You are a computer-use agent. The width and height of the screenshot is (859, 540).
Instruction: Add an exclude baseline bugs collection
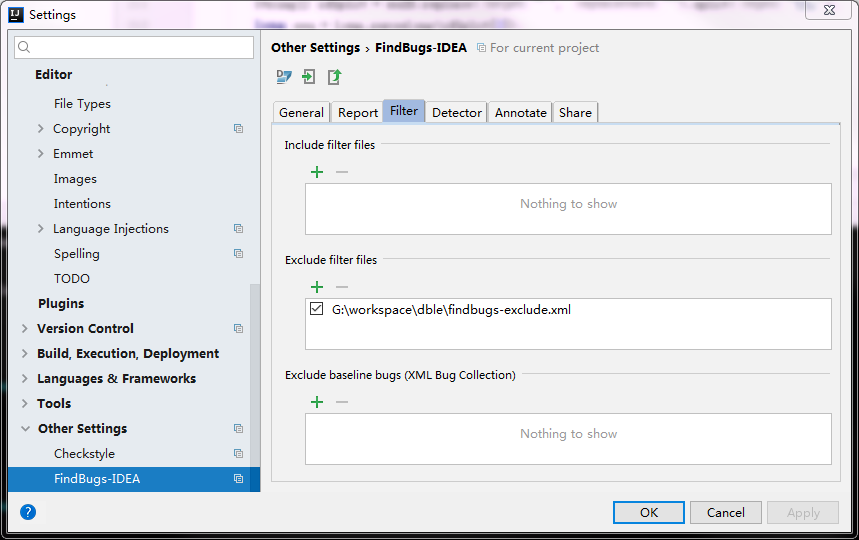(317, 402)
